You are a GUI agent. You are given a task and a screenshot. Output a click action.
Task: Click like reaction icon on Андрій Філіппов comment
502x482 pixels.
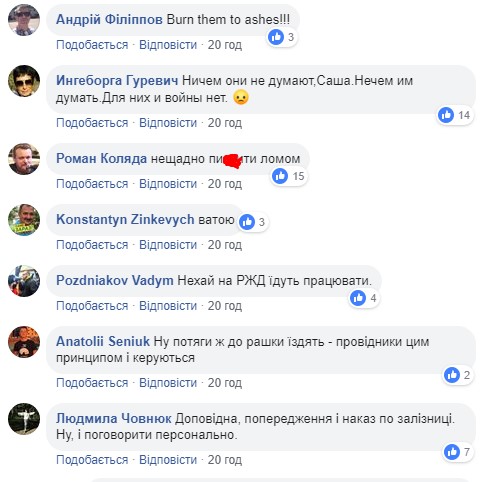tap(276, 37)
